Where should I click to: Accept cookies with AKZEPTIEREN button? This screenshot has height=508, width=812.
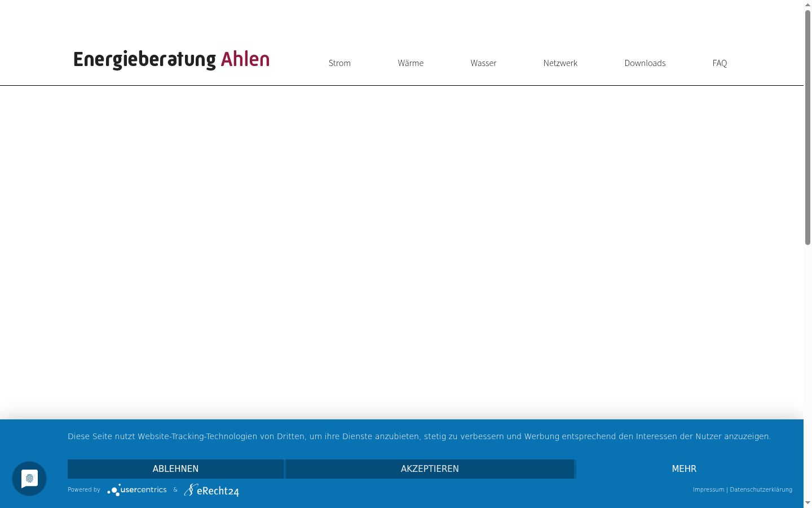pyautogui.click(x=430, y=469)
